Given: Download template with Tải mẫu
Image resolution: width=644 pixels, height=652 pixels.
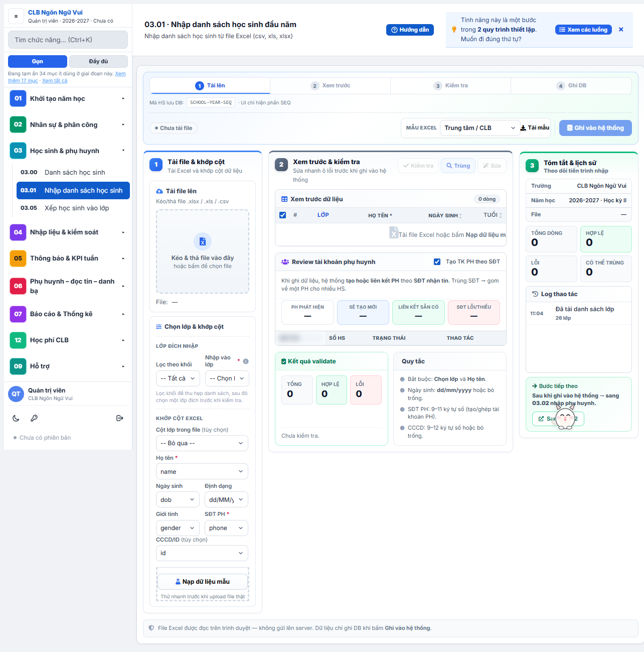Looking at the screenshot, I should click(535, 127).
